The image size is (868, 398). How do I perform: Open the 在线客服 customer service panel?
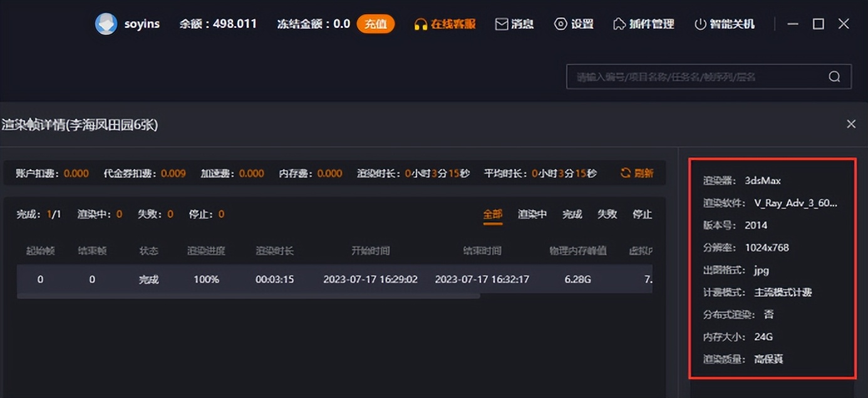443,24
